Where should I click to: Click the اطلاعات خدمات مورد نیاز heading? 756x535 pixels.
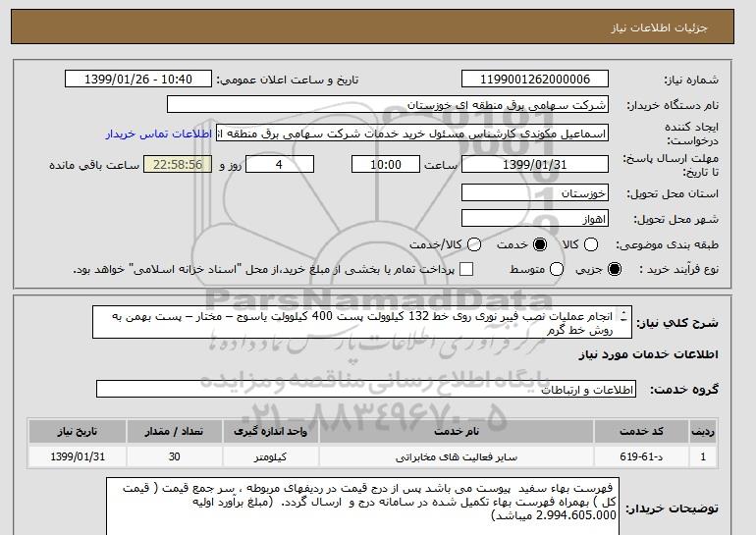[x=648, y=354]
